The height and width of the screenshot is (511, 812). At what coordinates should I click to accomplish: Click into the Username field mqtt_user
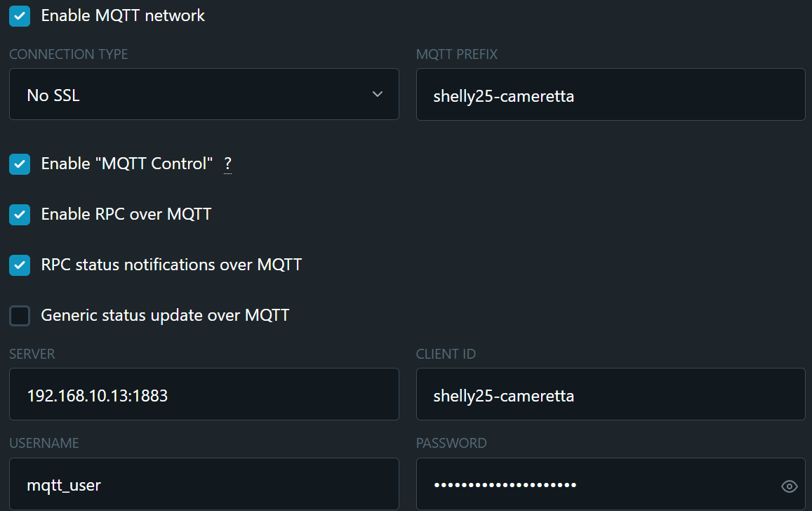[204, 484]
